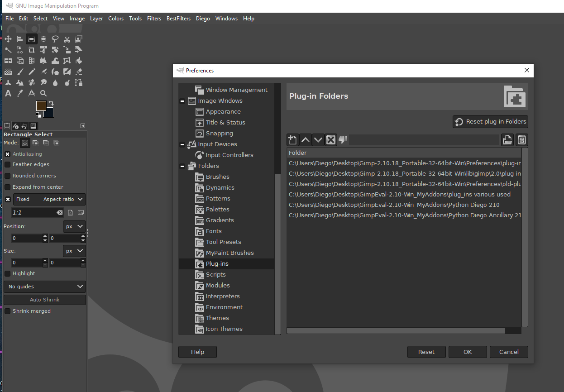Select the Zoom magnifier tool
The image size is (564, 392).
click(43, 94)
